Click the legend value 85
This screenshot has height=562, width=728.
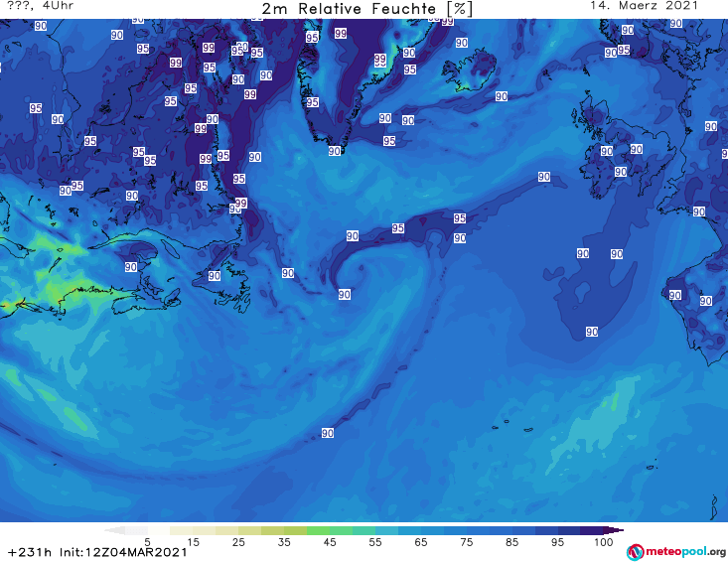512,542
